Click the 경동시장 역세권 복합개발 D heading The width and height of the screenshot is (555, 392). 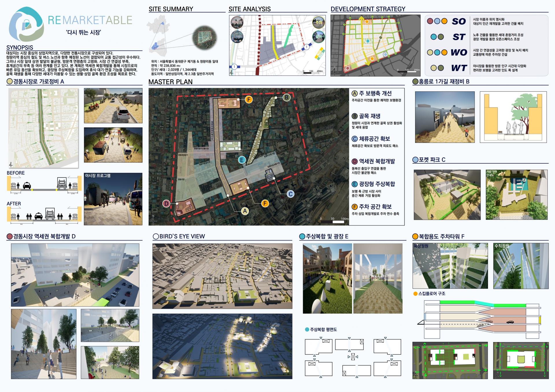(x=44, y=236)
